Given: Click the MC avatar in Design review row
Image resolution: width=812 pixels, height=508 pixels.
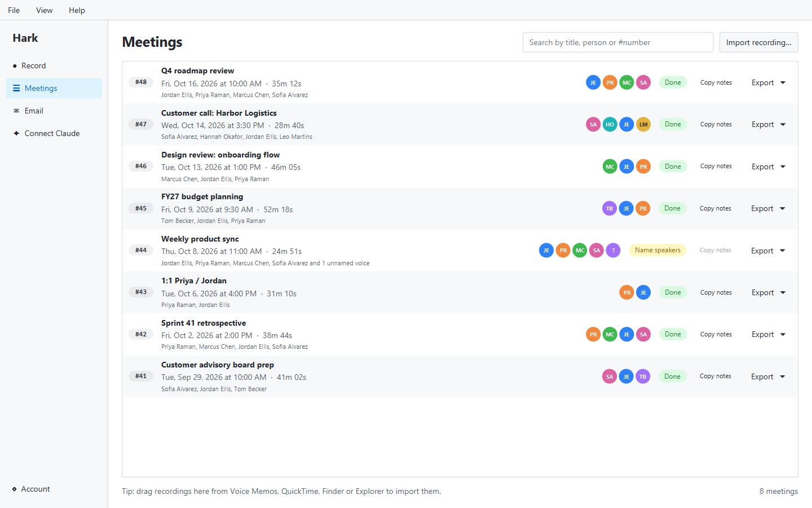Looking at the screenshot, I should (610, 167).
